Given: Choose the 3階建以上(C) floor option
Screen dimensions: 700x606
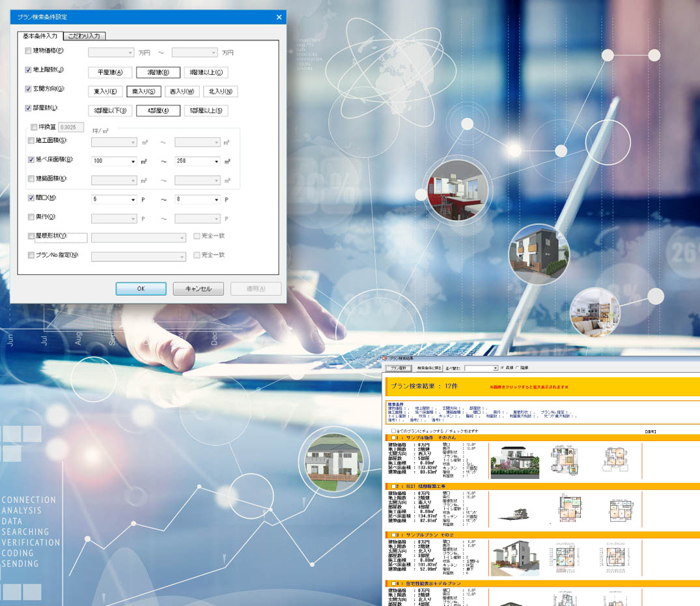Looking at the screenshot, I should [206, 72].
